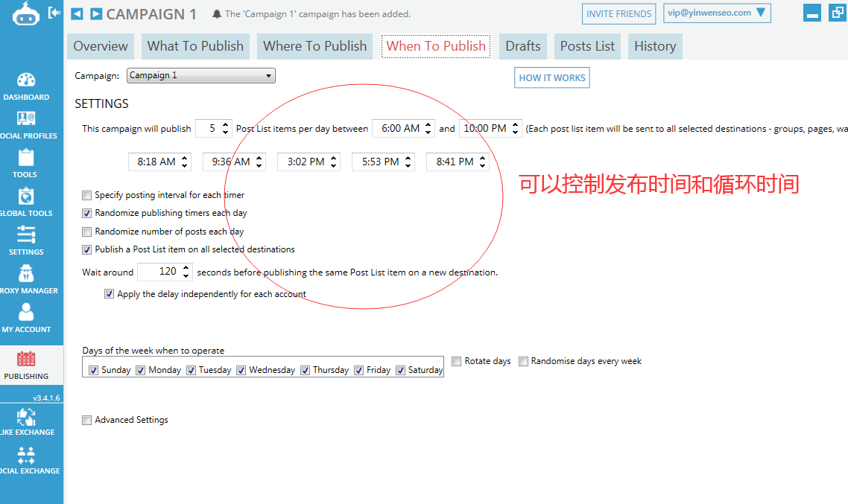This screenshot has height=504, width=848.
Task: Enable Advanced Settings option
Action: (x=86, y=420)
